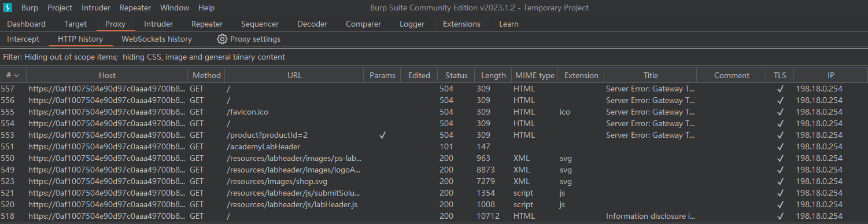868x224 pixels.
Task: Switch to the Dashboard tab
Action: tap(26, 24)
